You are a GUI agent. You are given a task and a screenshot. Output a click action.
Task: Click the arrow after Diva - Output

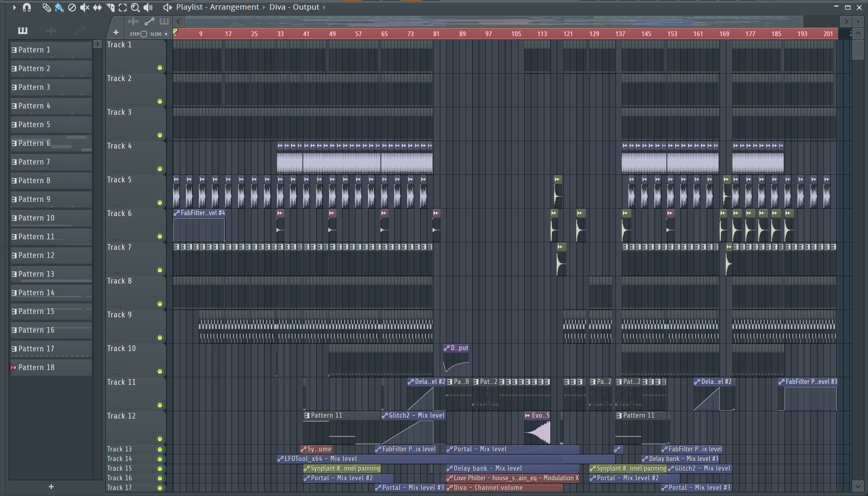coord(324,7)
